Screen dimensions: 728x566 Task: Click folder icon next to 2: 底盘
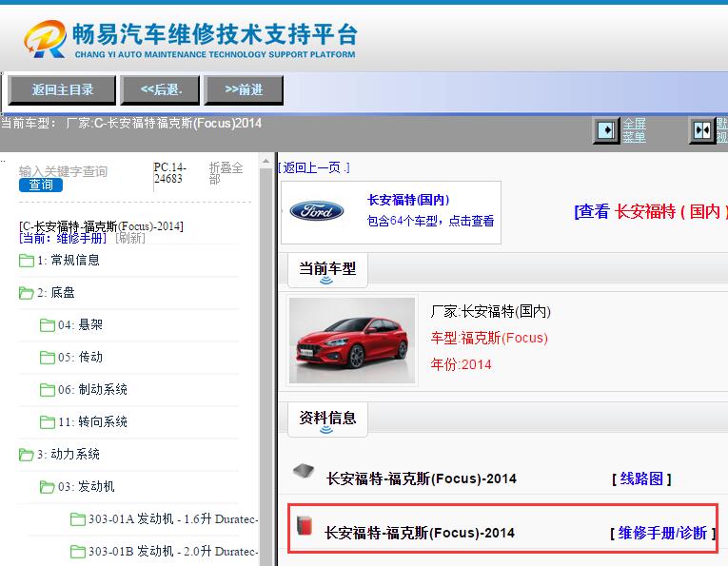27,293
